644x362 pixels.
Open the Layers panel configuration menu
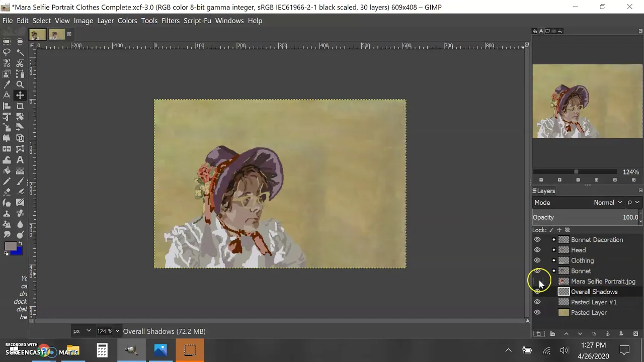tap(640, 191)
